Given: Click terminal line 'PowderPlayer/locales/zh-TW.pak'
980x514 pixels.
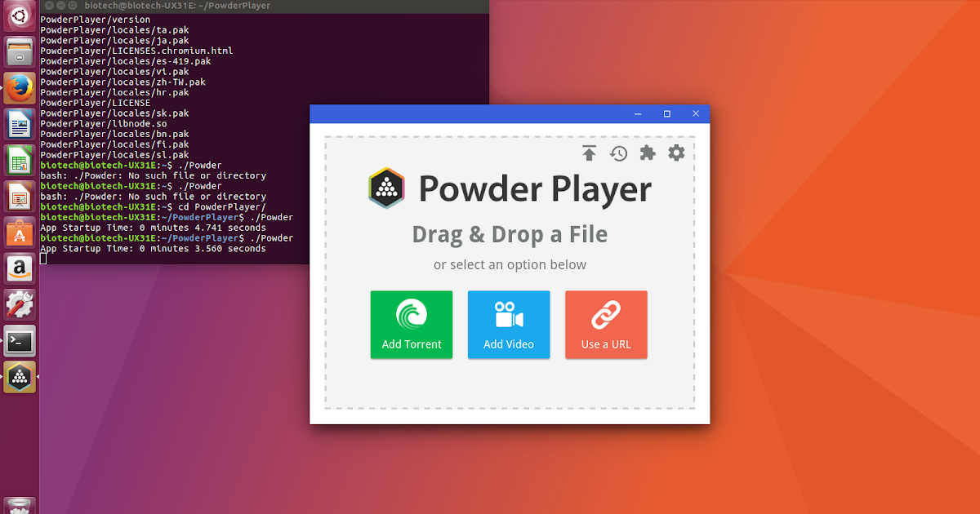Looking at the screenshot, I should tap(122, 82).
